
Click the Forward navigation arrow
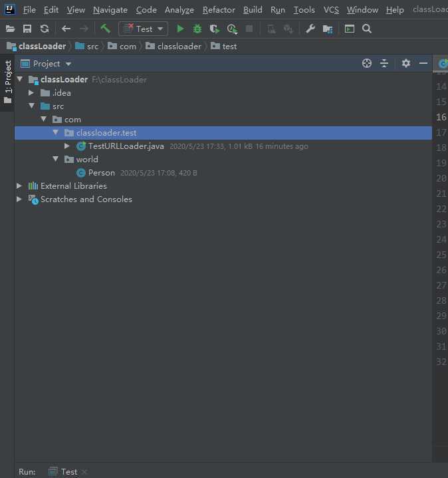(x=84, y=29)
